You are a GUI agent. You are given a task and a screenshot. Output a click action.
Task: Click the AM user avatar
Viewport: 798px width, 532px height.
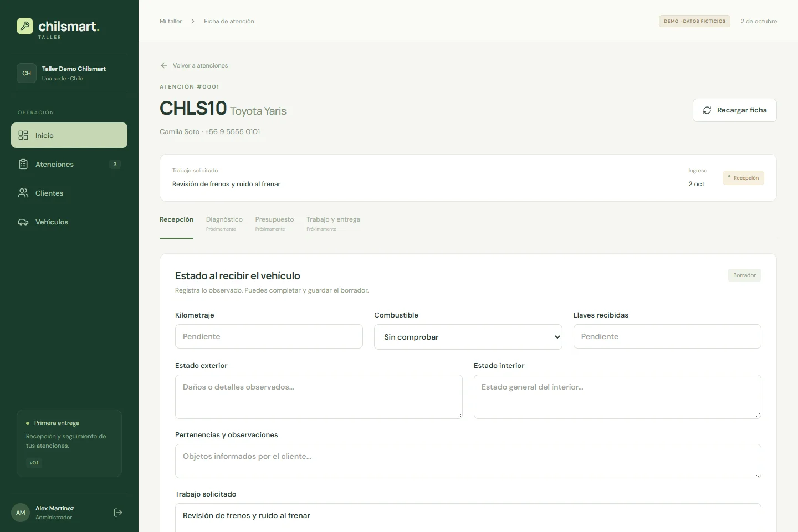21,513
